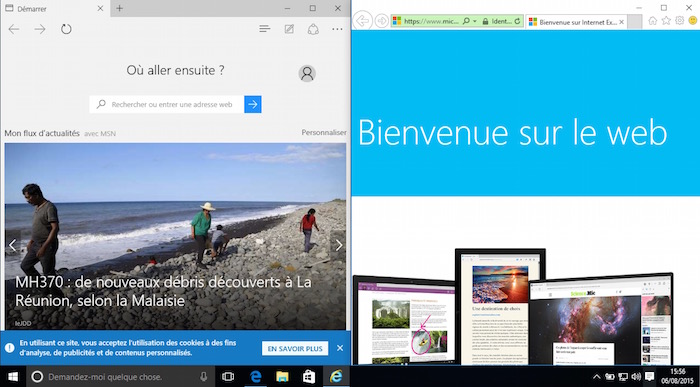700x387 pixels.
Task: Refresh the page in Edge
Action: (66, 29)
